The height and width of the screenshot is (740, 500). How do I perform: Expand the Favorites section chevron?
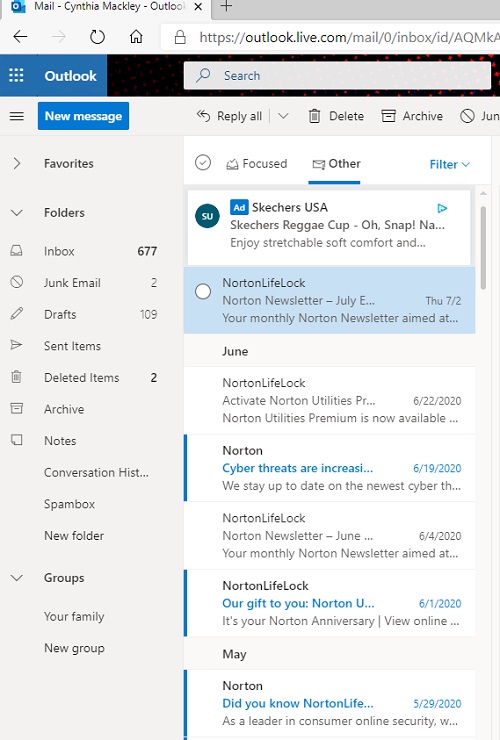[17, 163]
